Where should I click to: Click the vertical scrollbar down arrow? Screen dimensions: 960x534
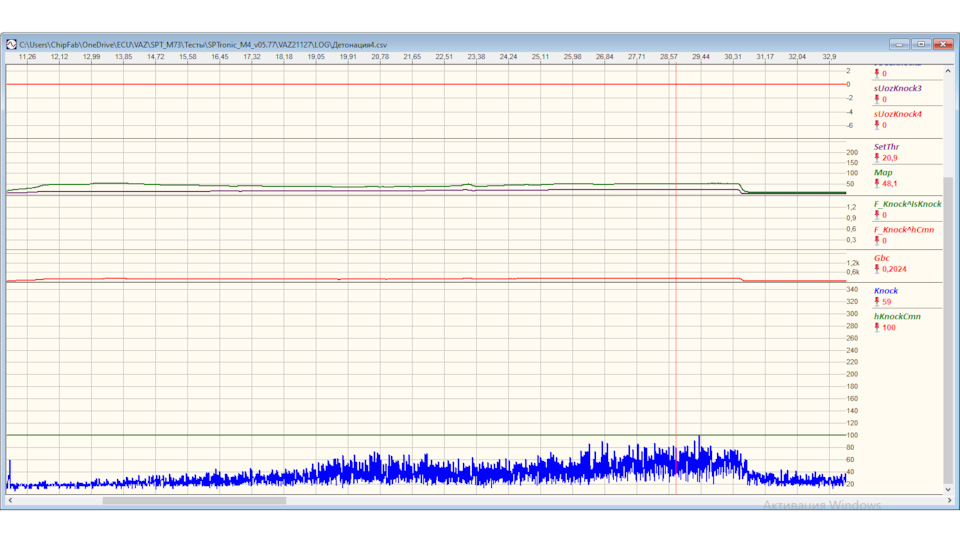[x=948, y=489]
